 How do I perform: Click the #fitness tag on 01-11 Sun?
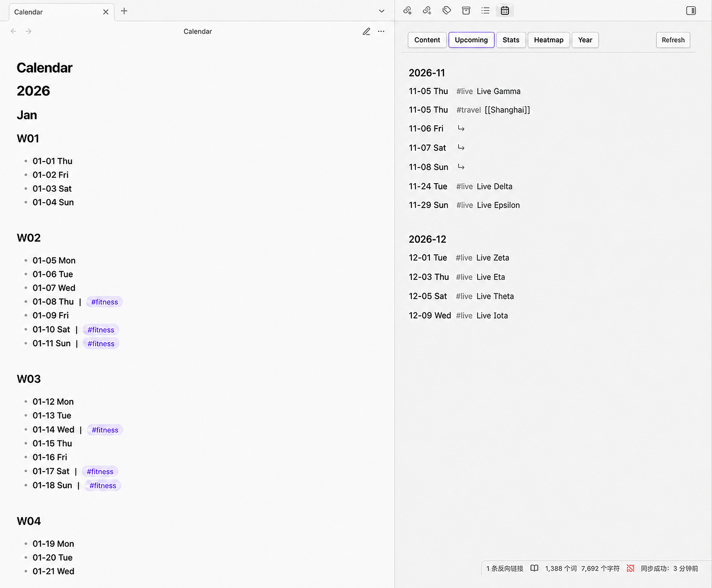coord(101,343)
